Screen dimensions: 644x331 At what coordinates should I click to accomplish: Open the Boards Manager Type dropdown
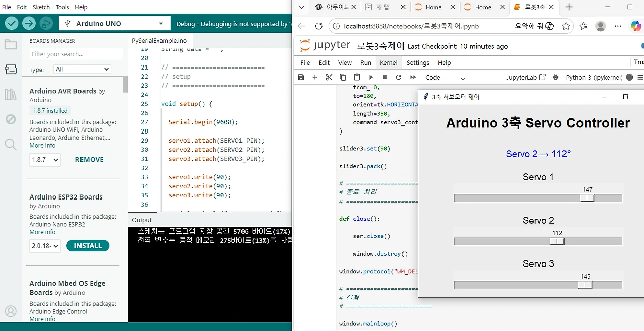(x=82, y=69)
